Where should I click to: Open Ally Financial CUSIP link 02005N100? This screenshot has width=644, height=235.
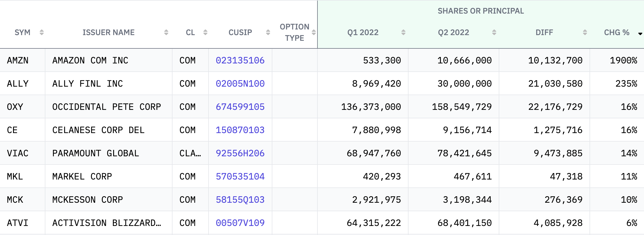pos(240,84)
